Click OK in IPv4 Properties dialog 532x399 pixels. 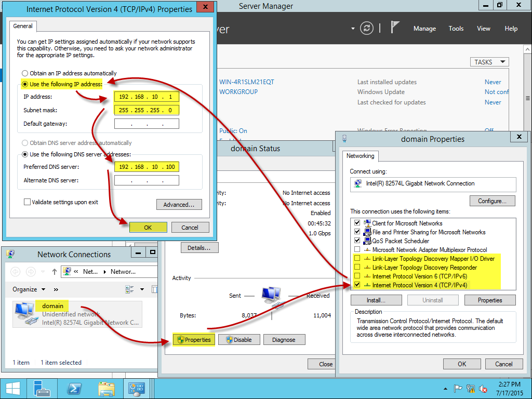tap(148, 228)
